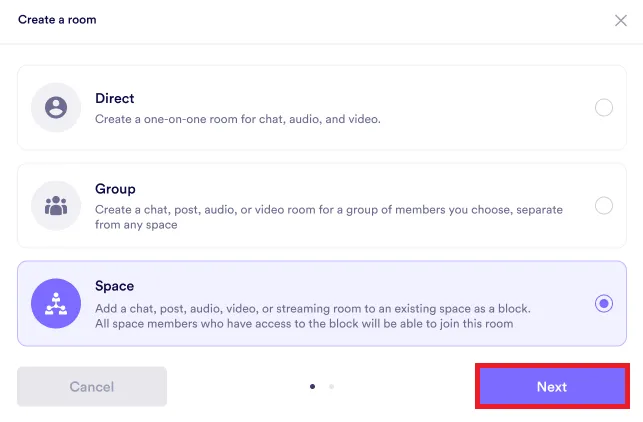Go to first step pagination dot

coord(312,386)
